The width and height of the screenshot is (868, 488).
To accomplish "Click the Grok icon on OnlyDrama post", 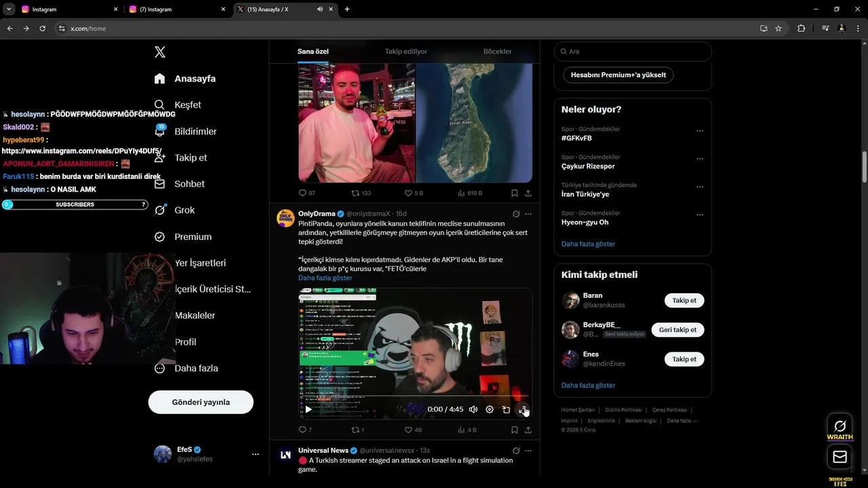I will point(516,214).
